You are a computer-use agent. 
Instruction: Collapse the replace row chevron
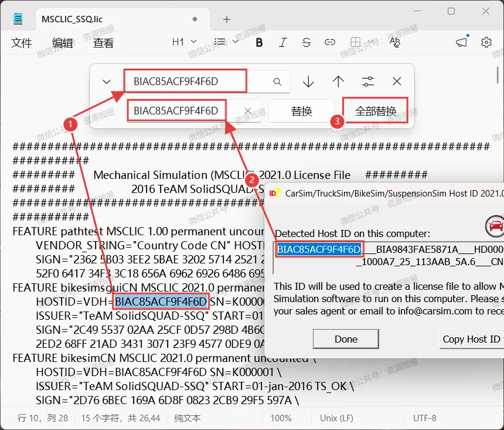(107, 82)
